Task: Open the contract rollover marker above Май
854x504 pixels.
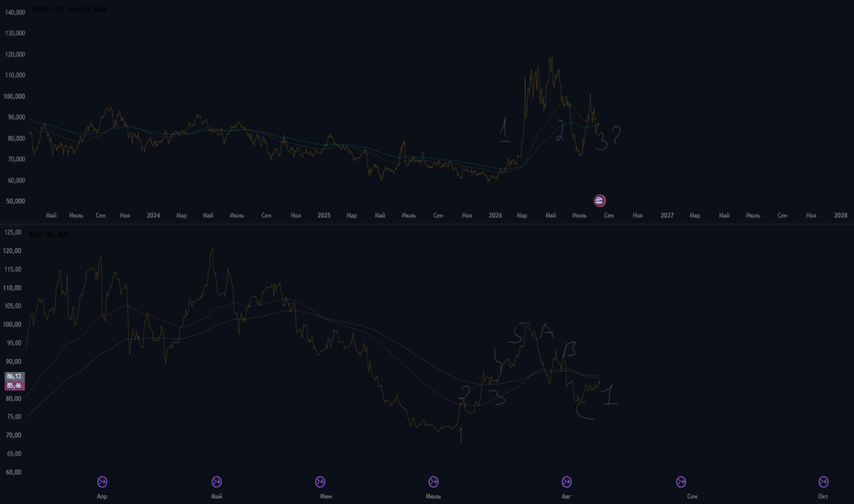Action: pos(216,482)
